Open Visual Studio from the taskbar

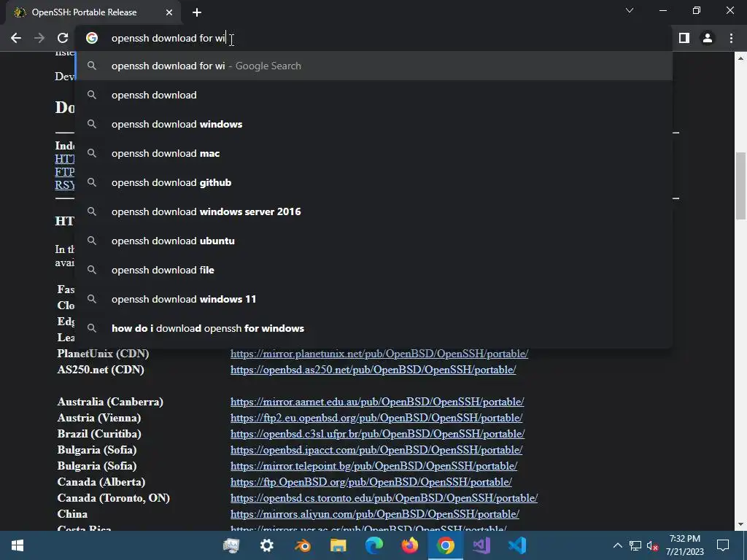(481, 545)
